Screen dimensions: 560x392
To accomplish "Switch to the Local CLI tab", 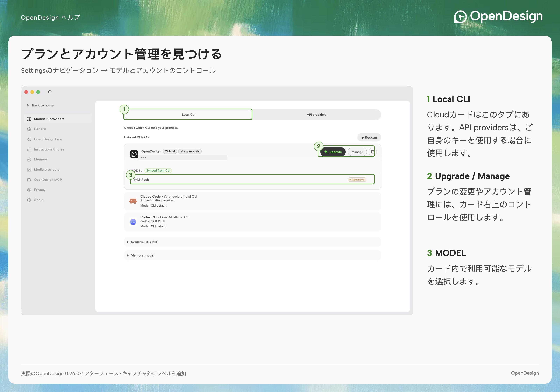I will point(188,115).
